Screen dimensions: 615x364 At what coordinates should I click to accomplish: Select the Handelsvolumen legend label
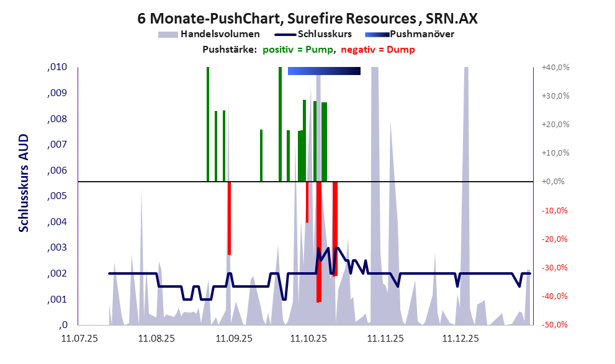[220, 34]
